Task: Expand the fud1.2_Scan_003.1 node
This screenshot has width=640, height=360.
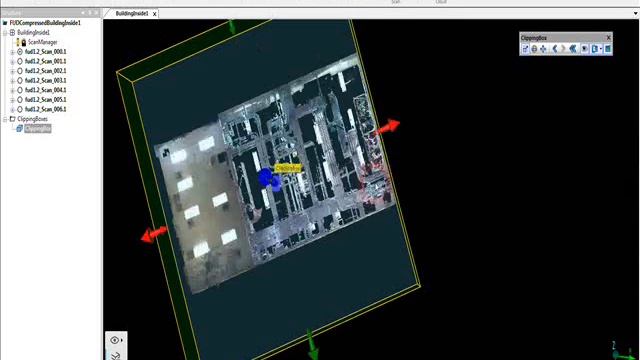Action: 12,80
